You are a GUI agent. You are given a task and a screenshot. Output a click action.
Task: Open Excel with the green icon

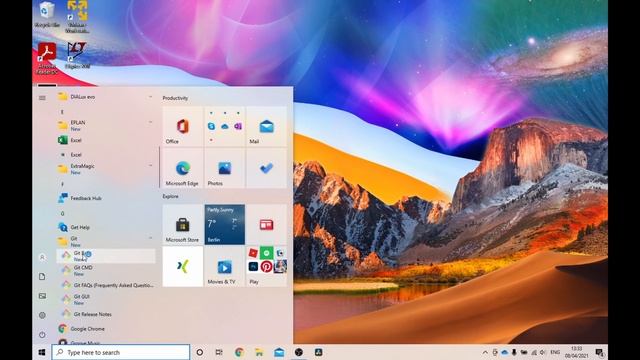[105, 140]
